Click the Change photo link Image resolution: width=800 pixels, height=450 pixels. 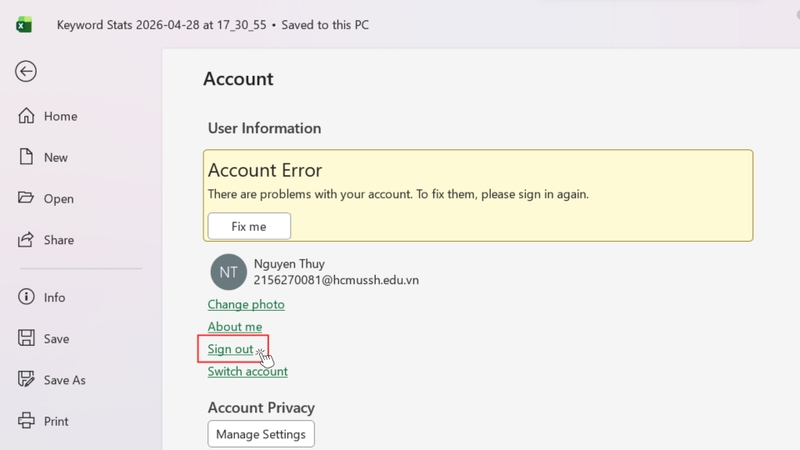246,305
